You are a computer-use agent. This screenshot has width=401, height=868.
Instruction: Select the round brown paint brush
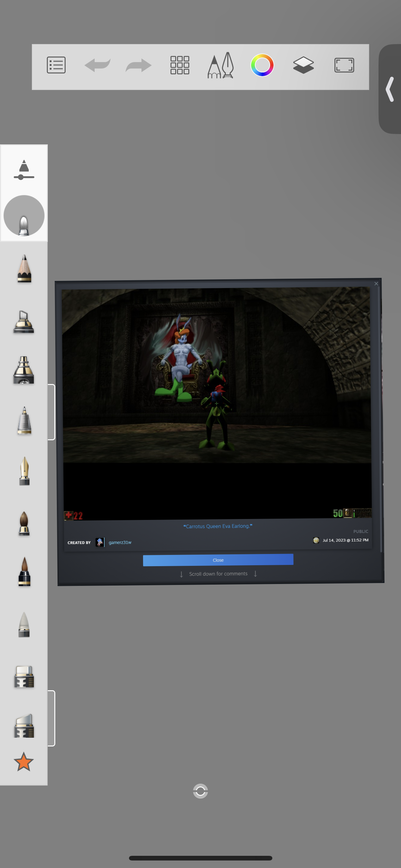24,523
